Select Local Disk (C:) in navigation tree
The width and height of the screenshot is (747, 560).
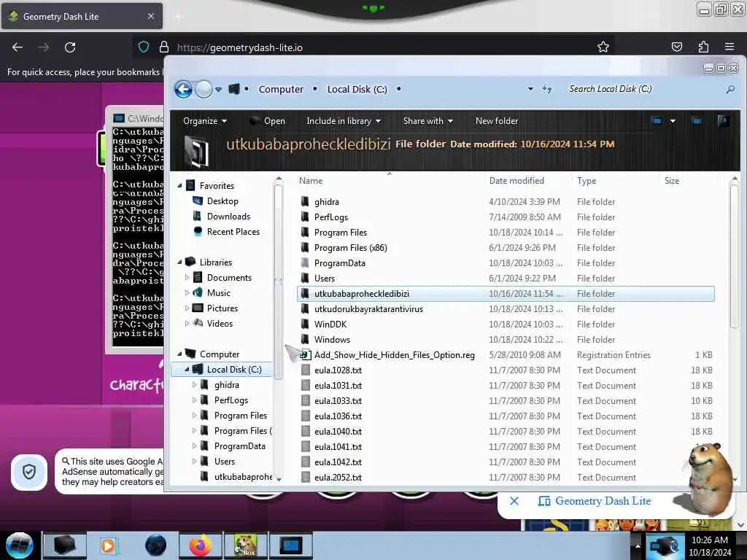(234, 370)
